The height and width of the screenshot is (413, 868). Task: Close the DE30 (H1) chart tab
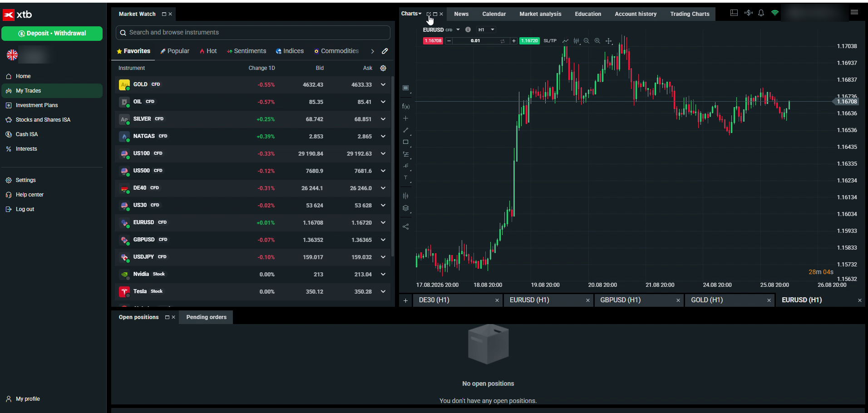point(497,300)
